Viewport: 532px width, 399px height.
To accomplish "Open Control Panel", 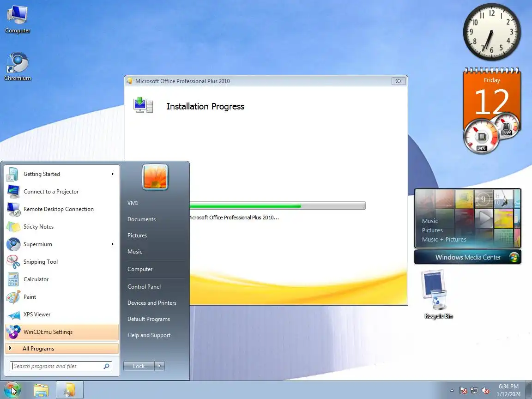I will (x=144, y=287).
